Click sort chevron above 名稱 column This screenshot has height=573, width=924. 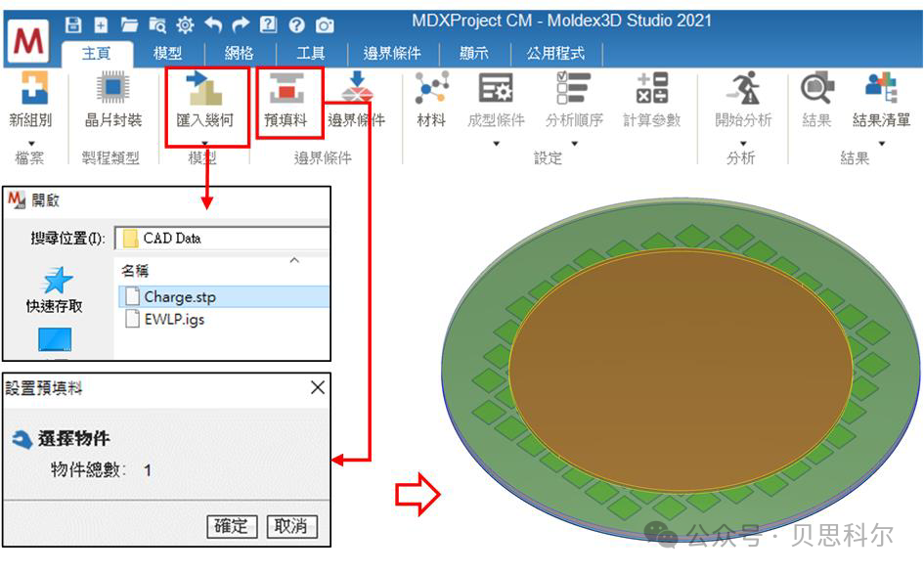click(294, 260)
